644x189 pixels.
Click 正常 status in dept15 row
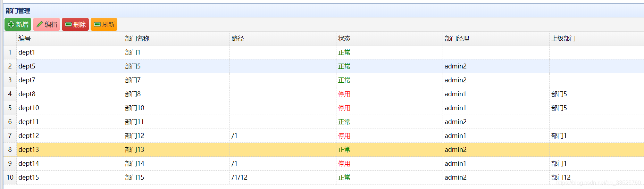click(x=344, y=177)
